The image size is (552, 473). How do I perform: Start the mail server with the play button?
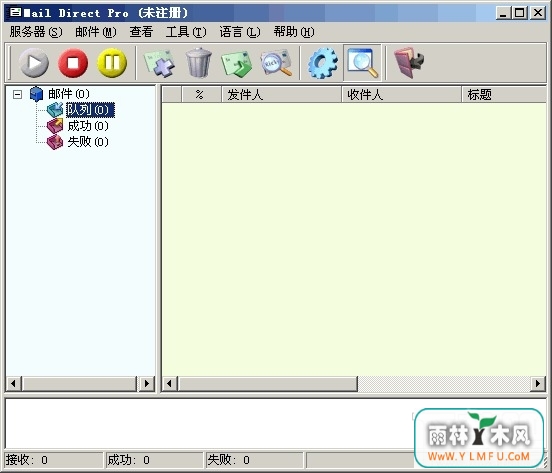point(34,63)
